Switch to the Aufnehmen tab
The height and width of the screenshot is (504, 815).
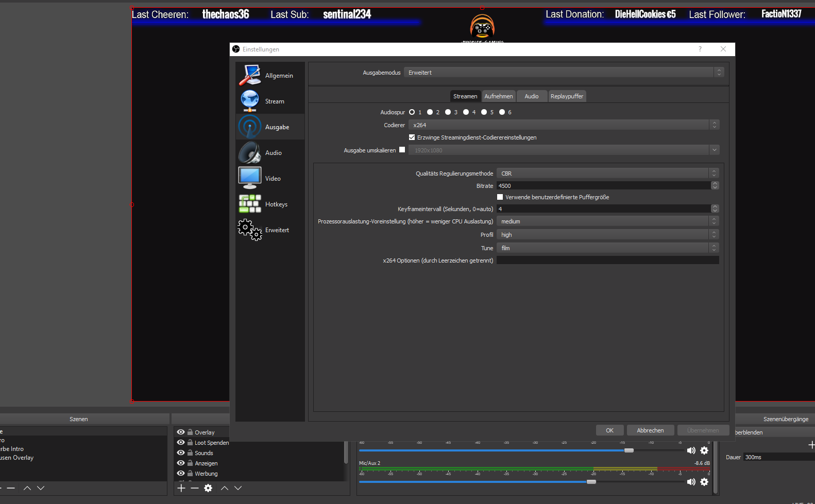click(498, 96)
